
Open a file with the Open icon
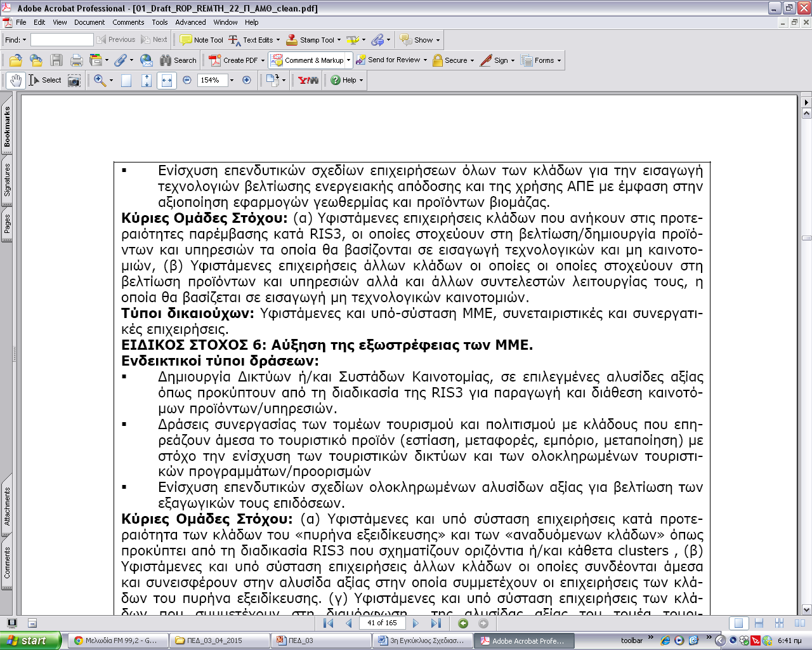[x=16, y=60]
